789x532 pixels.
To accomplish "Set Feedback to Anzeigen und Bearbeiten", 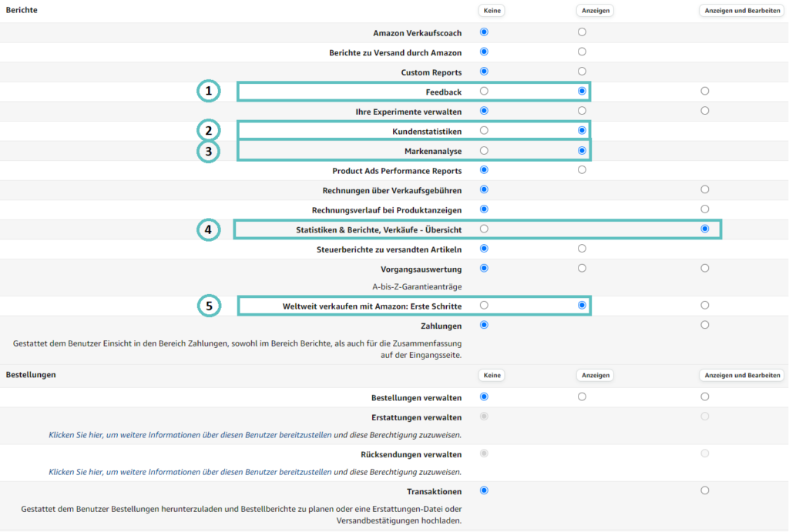I will tap(704, 91).
